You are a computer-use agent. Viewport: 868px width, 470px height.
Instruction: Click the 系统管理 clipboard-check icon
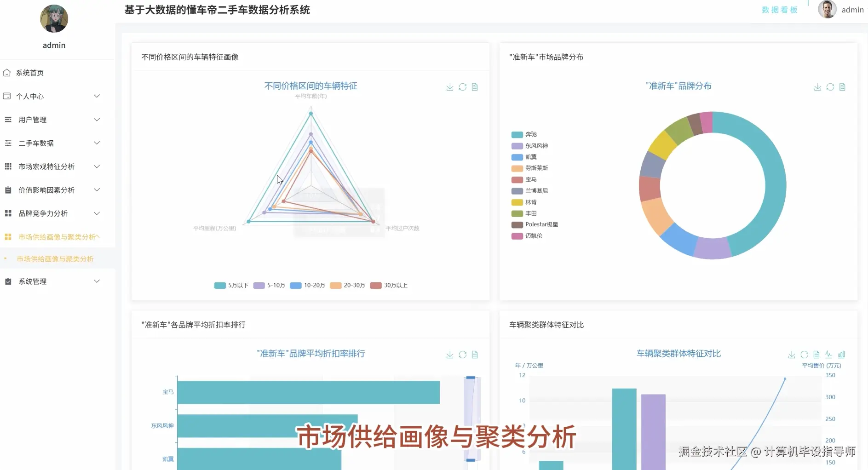point(8,281)
